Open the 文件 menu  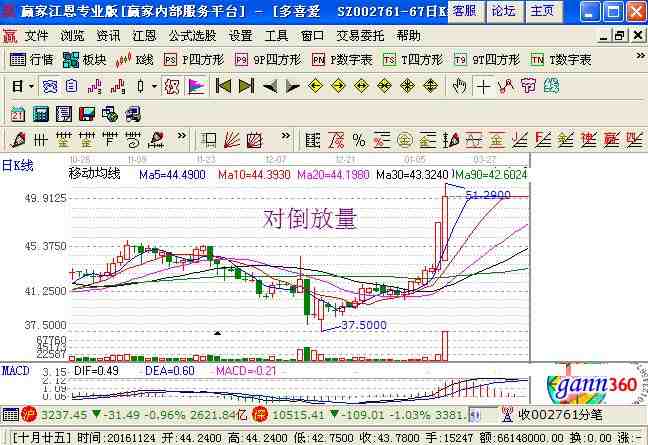[x=36, y=36]
